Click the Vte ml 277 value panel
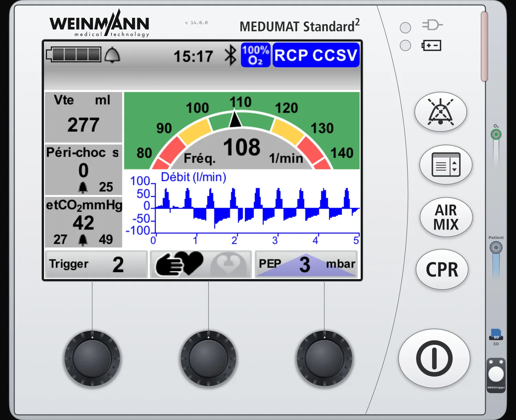Image resolution: width=516 pixels, height=420 pixels. pos(84,117)
